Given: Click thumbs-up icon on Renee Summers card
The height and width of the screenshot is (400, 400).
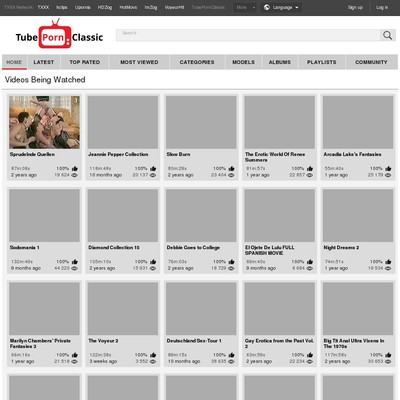Looking at the screenshot, I should click(x=310, y=169).
